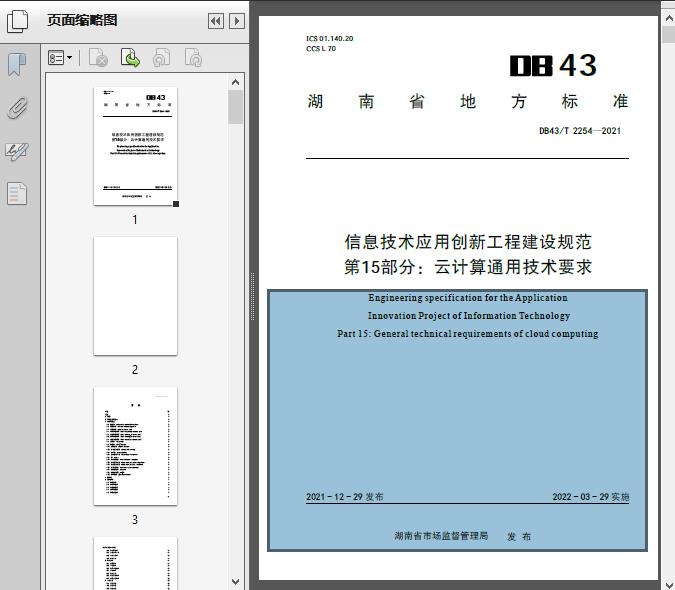Click the highlighted blue region in document
675x590 pixels.
click(x=457, y=420)
